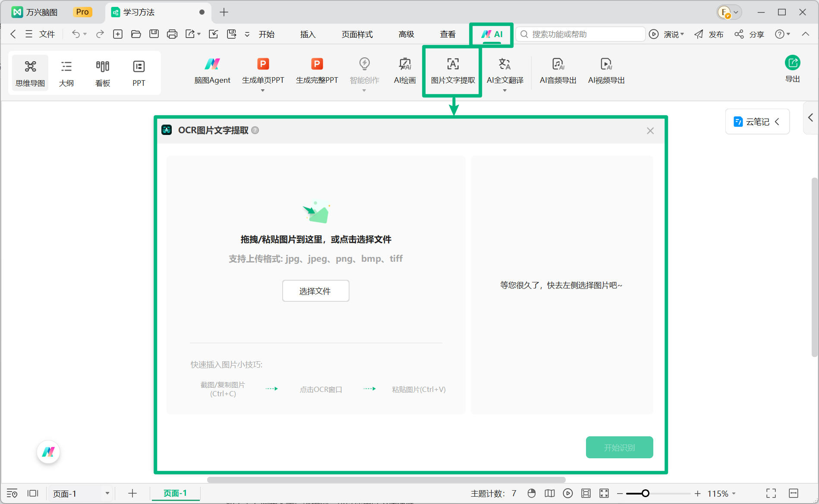
Task: Switch to 大纲 outline view
Action: pyautogui.click(x=66, y=73)
